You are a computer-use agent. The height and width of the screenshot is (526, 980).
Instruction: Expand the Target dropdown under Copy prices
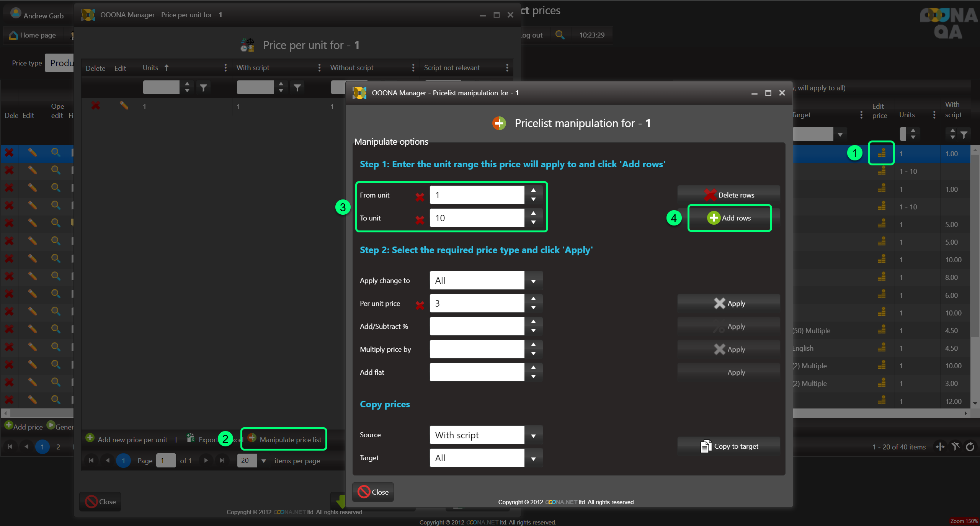tap(533, 459)
